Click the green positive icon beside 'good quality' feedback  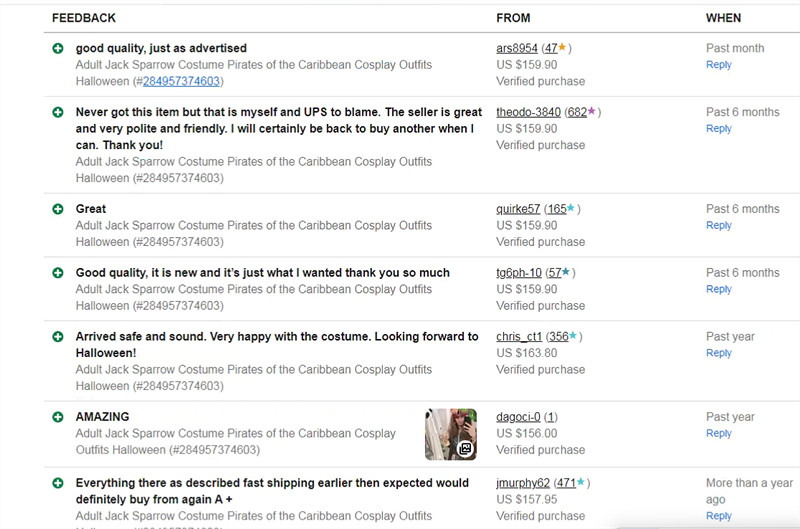58,48
